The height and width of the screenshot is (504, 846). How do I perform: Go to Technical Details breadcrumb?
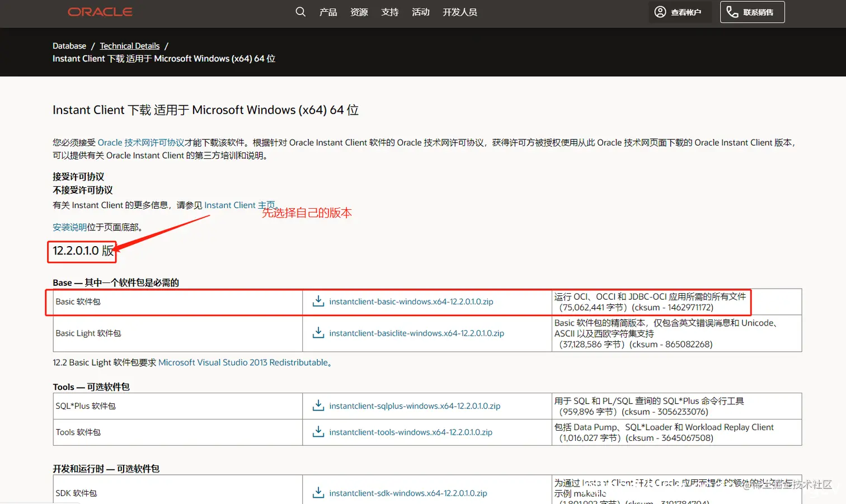(130, 46)
